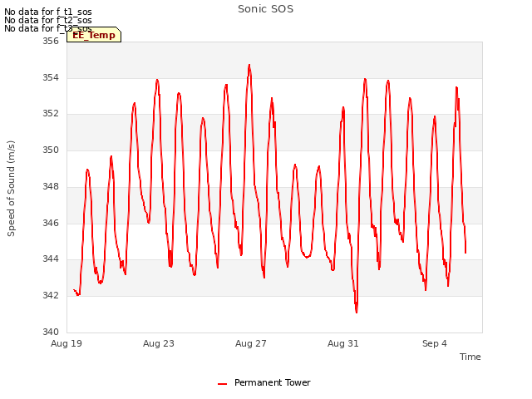The width and height of the screenshot is (532, 399).
Task: Click the red legend line swatch
Action: 222,384
